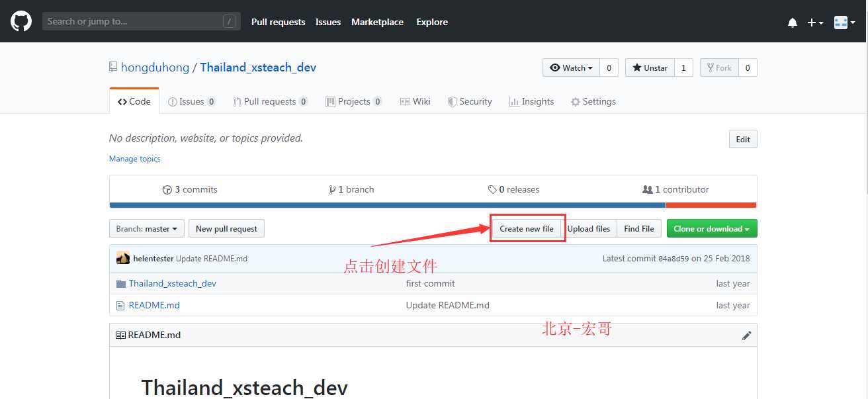Click the helentester avatar thumbnail

click(123, 258)
